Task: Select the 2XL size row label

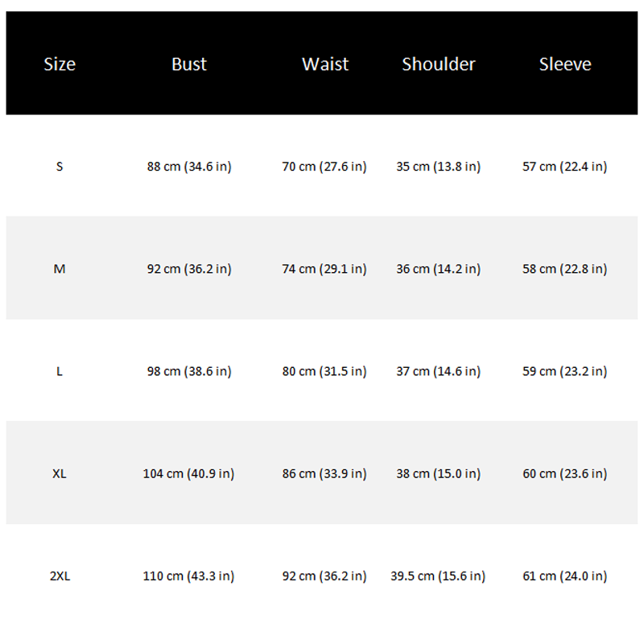Action: coord(60,576)
